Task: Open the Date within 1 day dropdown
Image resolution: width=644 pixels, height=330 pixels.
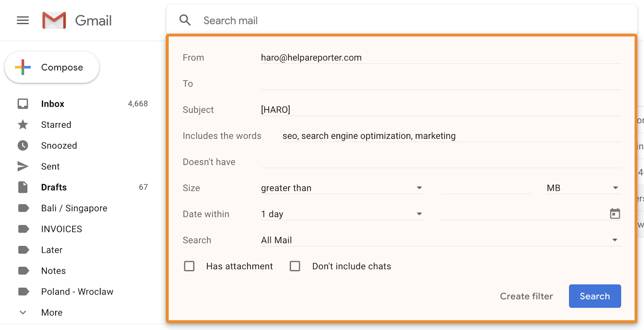Action: pos(343,214)
